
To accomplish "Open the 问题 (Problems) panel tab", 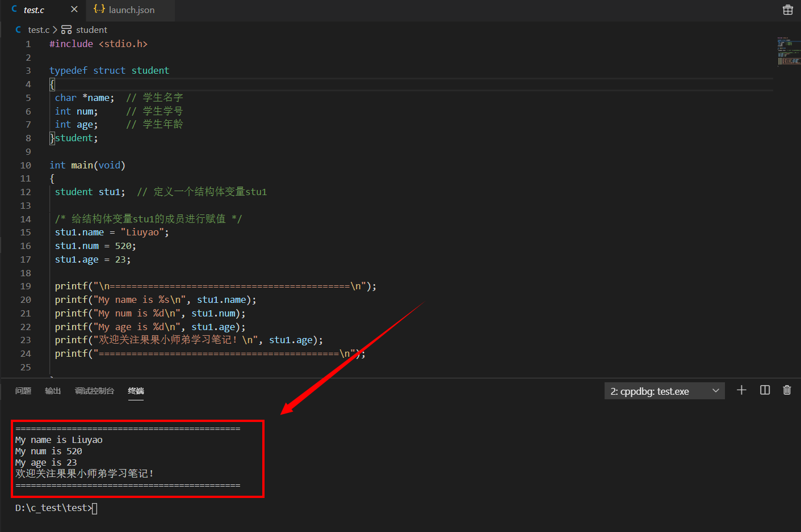I will pos(23,391).
